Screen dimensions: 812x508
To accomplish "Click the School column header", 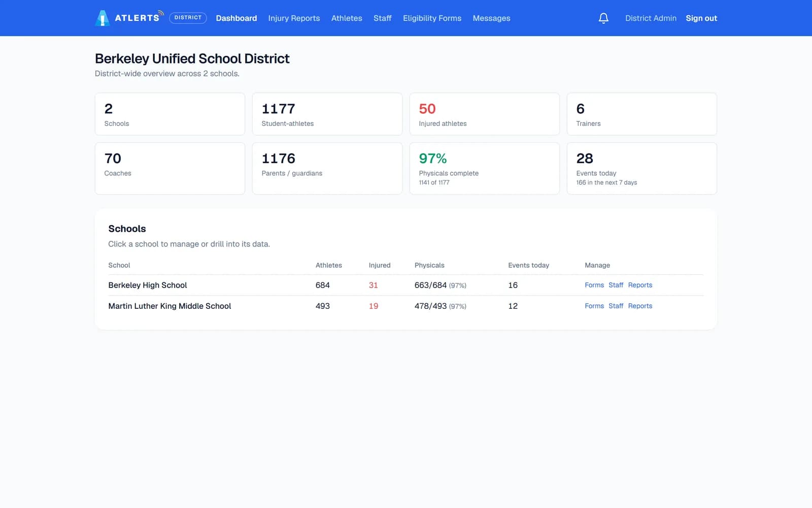I will coord(119,265).
